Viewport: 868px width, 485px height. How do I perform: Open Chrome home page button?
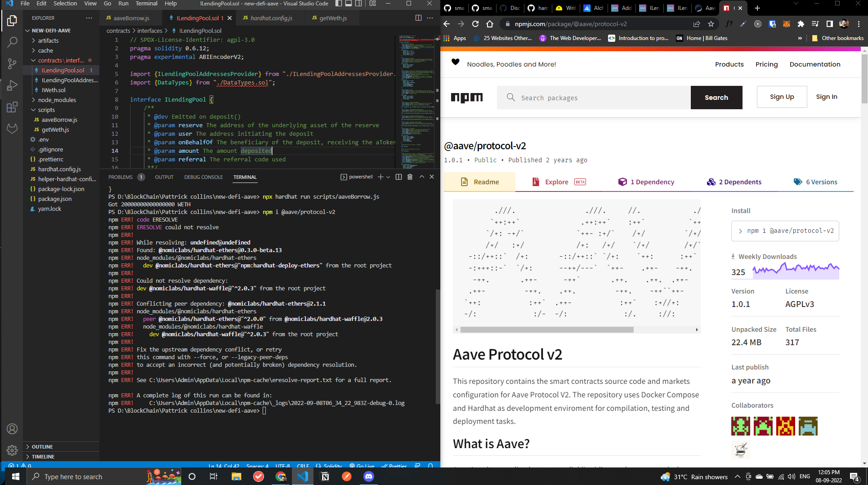point(490,24)
